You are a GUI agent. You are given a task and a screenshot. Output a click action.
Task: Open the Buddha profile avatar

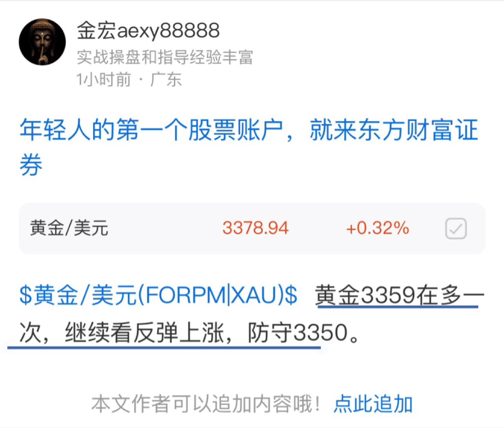tap(42, 42)
